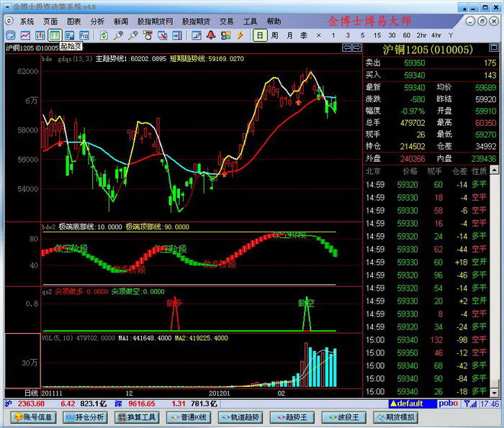The image size is (504, 428).
Task: Open the 分析 menu
Action: pyautogui.click(x=97, y=22)
